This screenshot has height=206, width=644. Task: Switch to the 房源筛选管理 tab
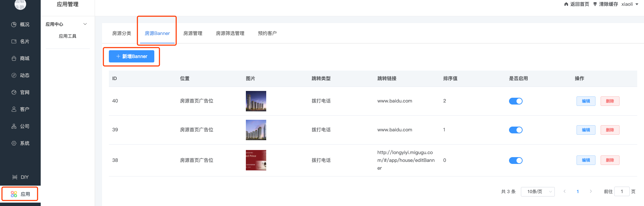[x=230, y=33]
